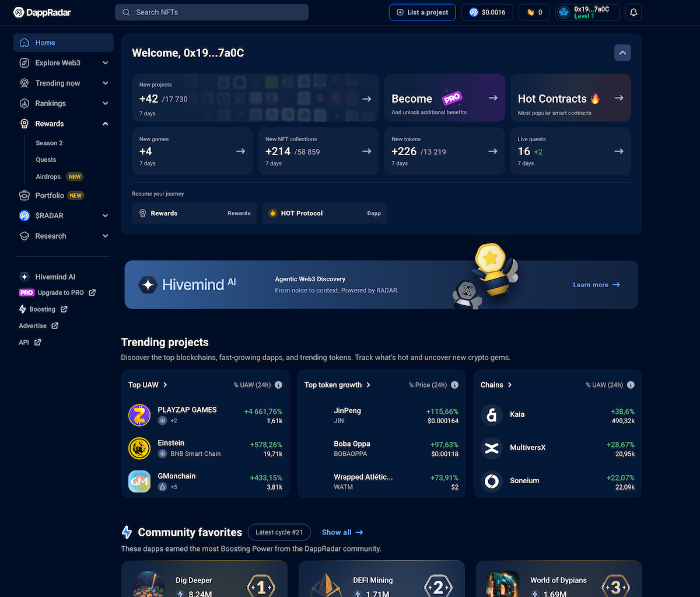
Task: Go to Home in the sidebar
Action: click(64, 43)
